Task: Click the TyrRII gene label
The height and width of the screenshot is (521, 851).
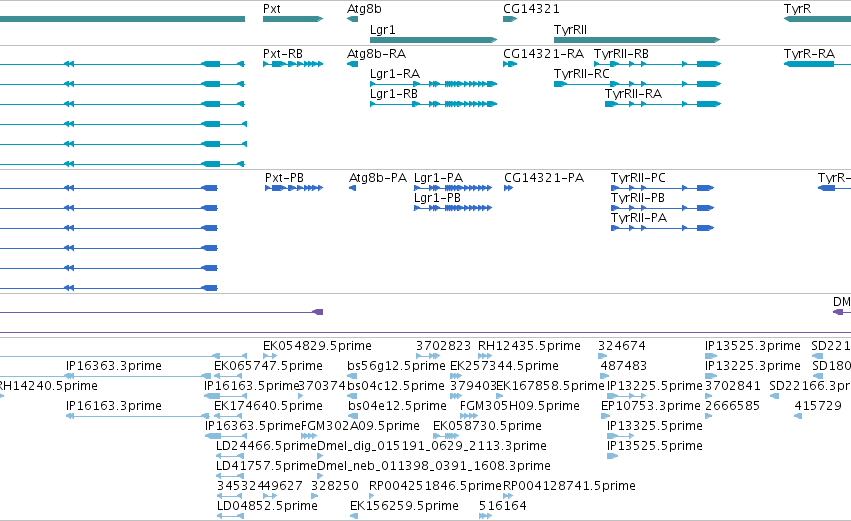Action: tap(570, 30)
